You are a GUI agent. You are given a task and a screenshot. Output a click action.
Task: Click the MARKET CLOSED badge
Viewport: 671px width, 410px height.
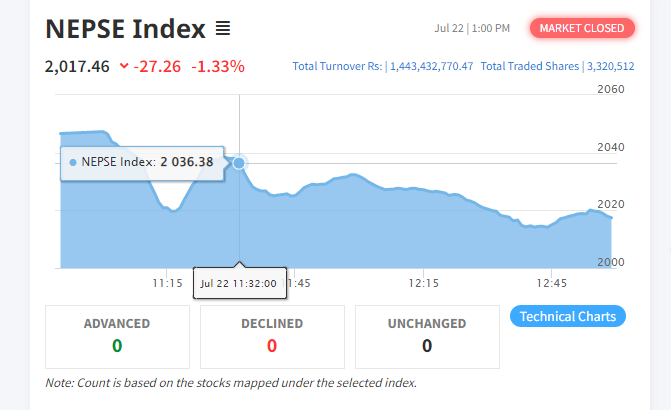[x=583, y=28]
